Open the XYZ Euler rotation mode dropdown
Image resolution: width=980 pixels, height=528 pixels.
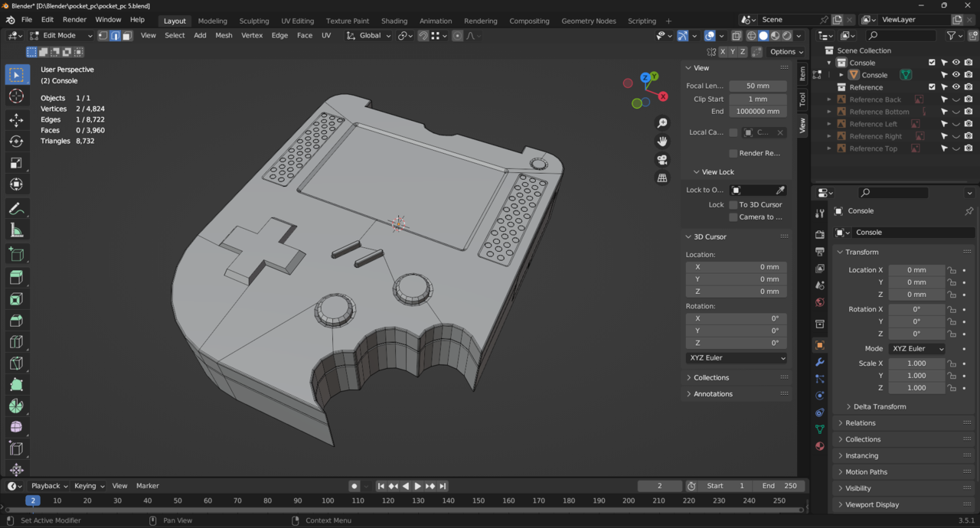point(916,349)
